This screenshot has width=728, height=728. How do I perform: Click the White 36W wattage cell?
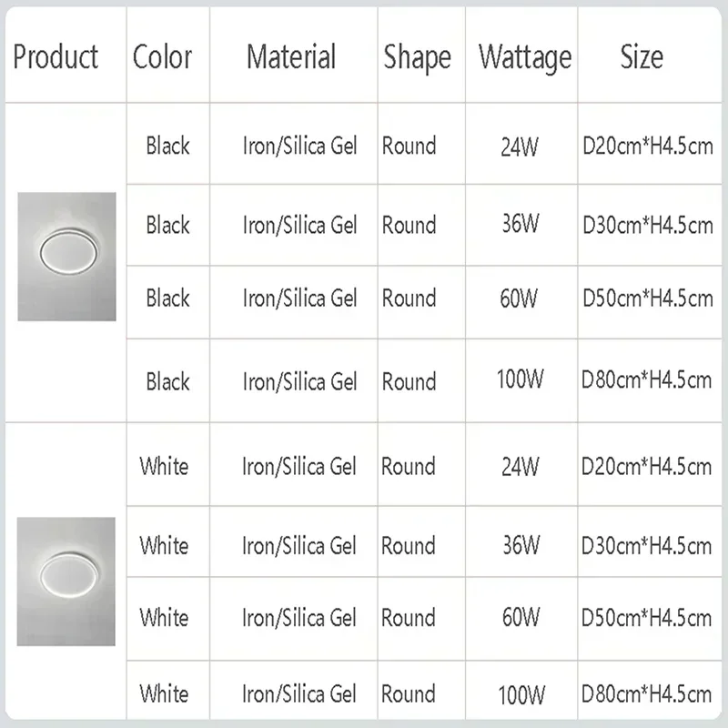click(x=521, y=545)
